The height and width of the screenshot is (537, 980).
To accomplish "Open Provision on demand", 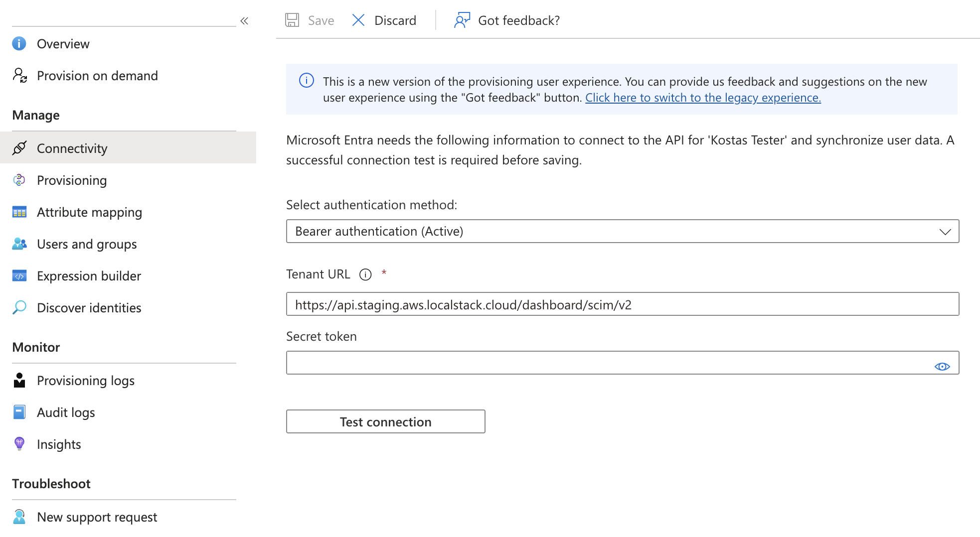I will tap(97, 76).
